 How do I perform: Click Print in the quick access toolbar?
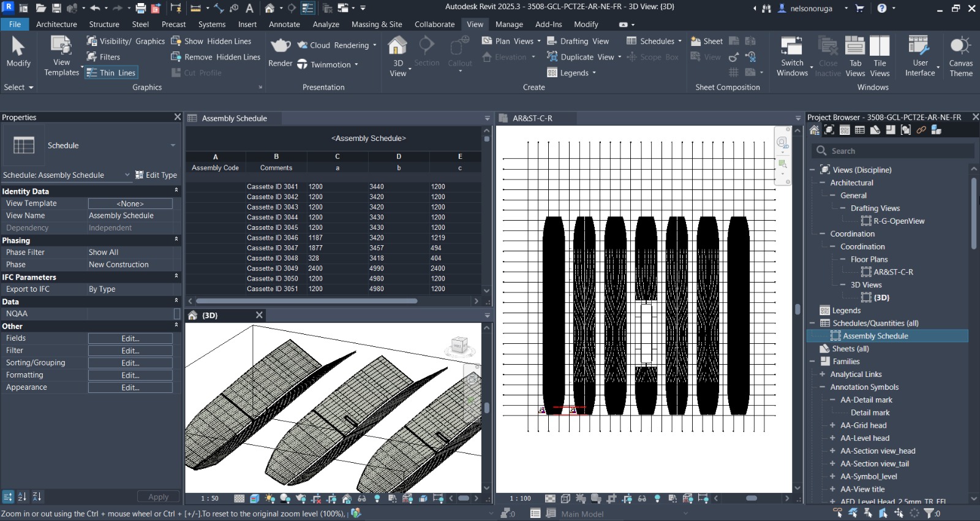[140, 8]
